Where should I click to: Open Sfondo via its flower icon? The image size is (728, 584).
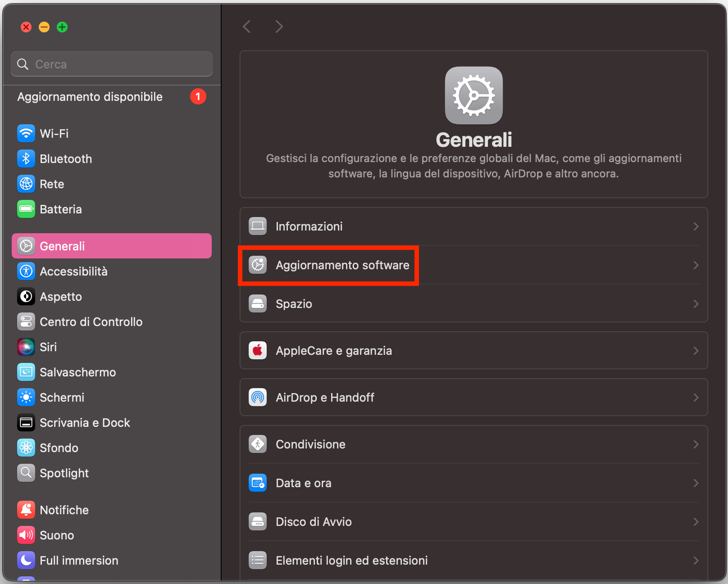[x=26, y=448]
